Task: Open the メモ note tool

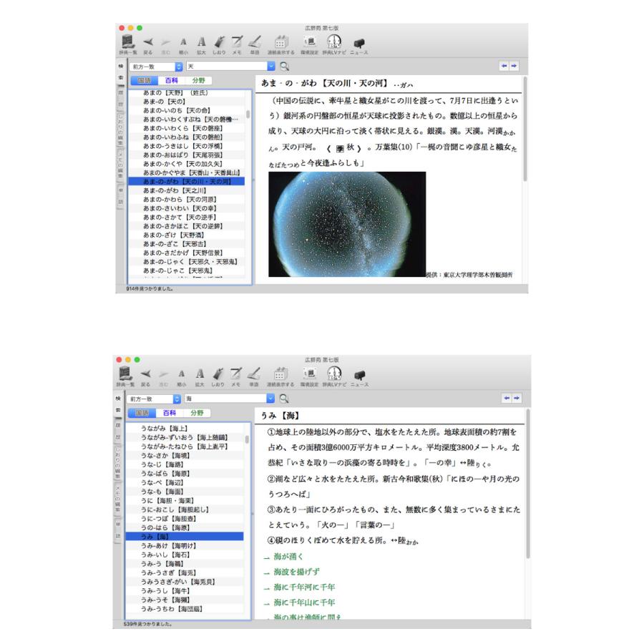Action: coord(237,43)
